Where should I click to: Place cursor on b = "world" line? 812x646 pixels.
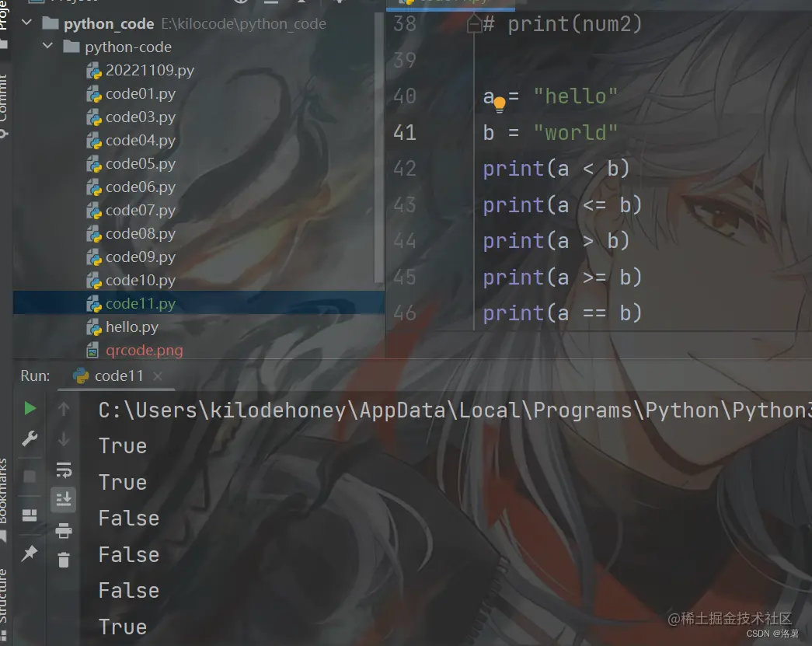pyautogui.click(x=550, y=133)
